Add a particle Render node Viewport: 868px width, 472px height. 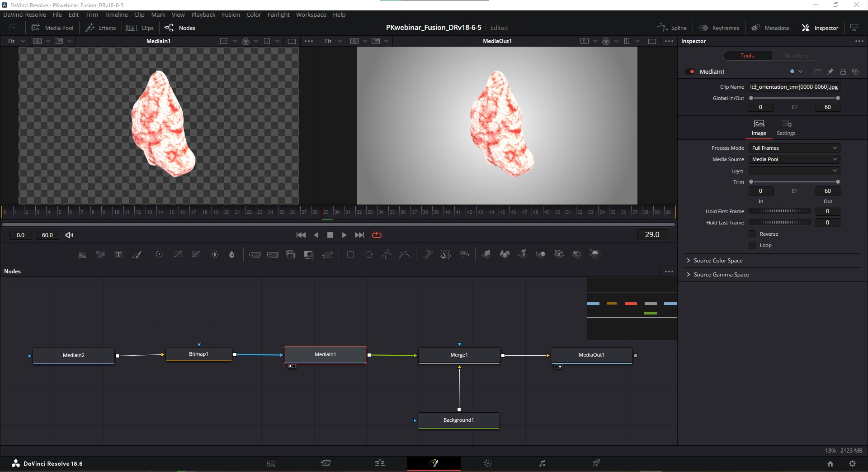(464, 254)
